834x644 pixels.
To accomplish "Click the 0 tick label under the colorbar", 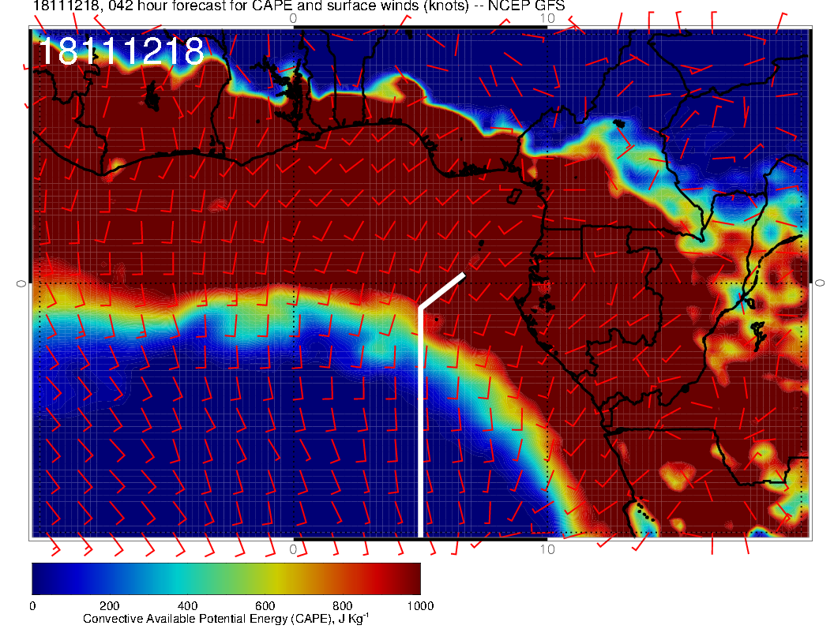I will coord(32,606).
